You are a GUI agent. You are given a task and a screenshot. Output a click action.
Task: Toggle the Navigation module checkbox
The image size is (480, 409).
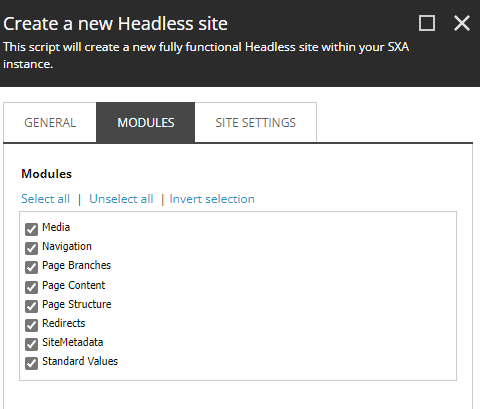pyautogui.click(x=31, y=248)
